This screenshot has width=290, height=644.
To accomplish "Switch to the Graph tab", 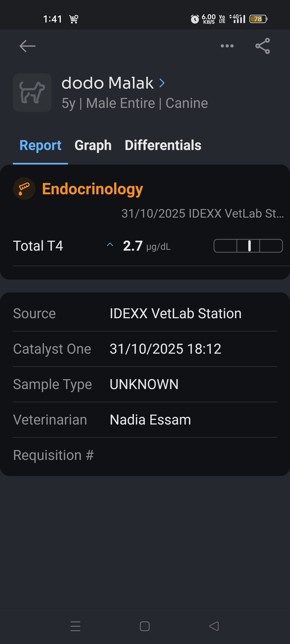I will (x=93, y=145).
